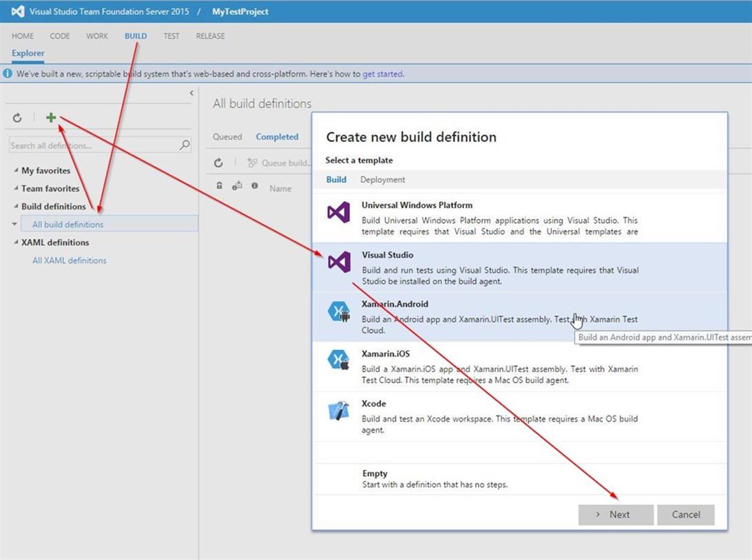This screenshot has width=752, height=560.
Task: Collapse the left explorer pane
Action: pos(191,93)
